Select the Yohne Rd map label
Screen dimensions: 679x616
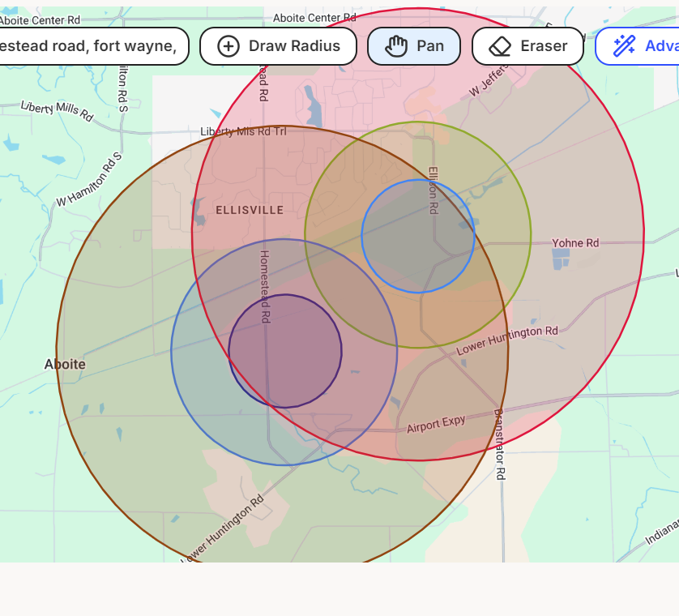575,243
